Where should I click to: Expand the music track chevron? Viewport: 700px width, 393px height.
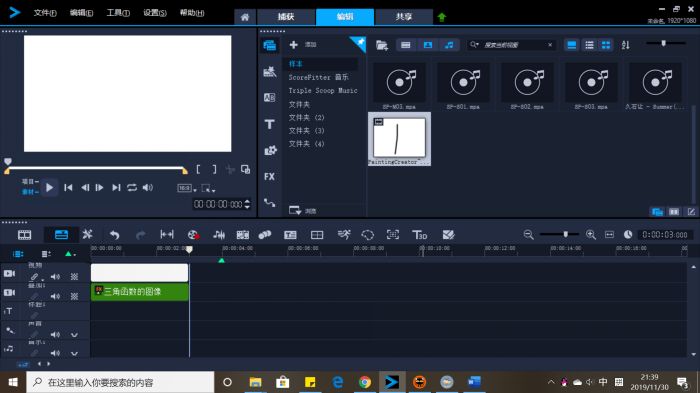pos(74,353)
